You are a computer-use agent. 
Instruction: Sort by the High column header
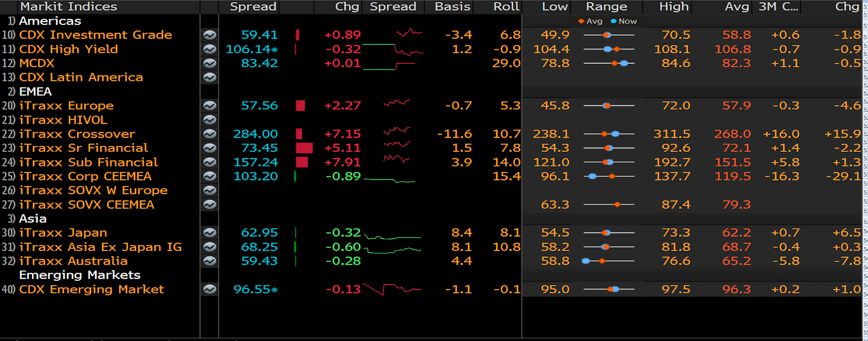pos(674,7)
